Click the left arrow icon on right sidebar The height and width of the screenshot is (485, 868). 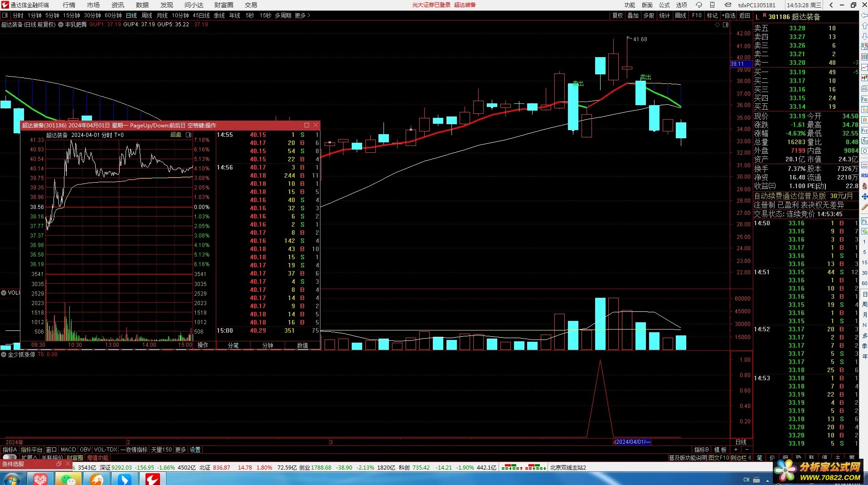pos(864,15)
